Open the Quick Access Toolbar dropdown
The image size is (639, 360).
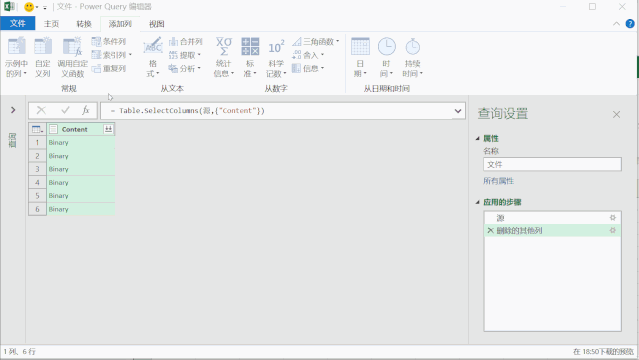tap(45, 7)
